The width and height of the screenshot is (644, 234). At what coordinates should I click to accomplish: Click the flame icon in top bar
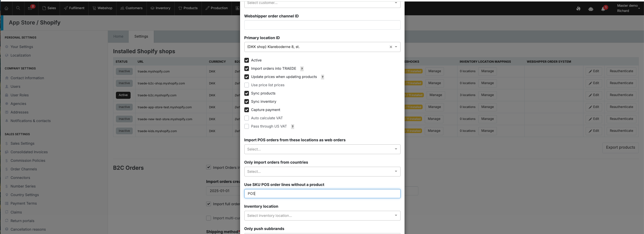tap(578, 9)
